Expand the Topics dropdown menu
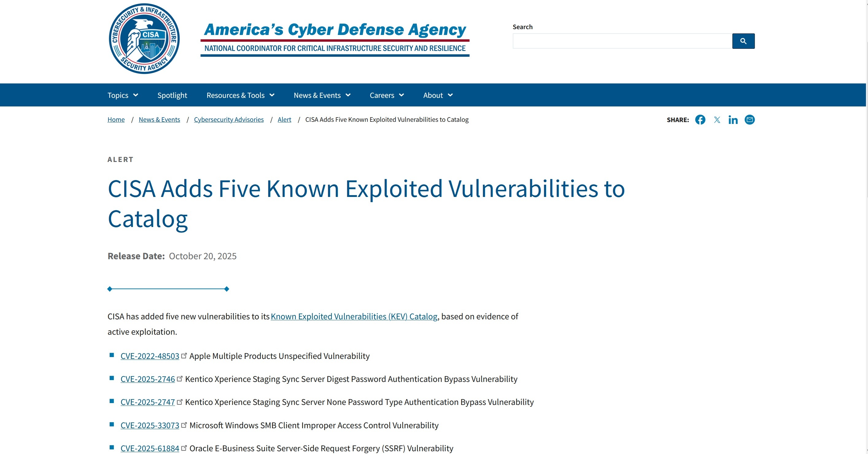Viewport: 868px width, 454px height. 123,95
